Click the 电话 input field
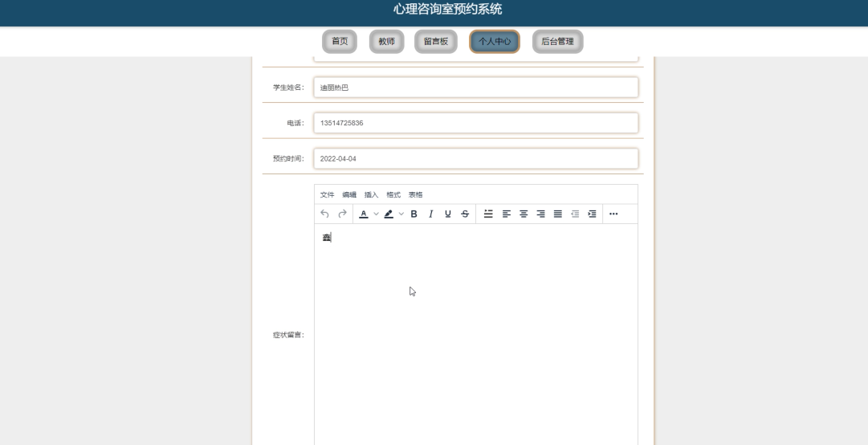 (476, 123)
